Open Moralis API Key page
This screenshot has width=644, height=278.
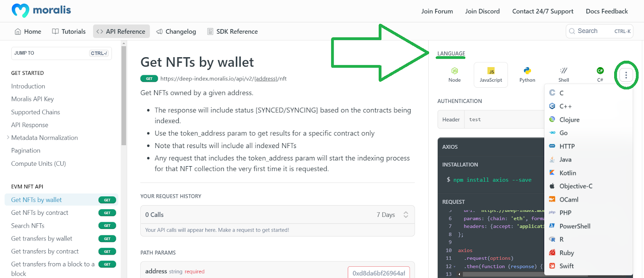(x=32, y=99)
